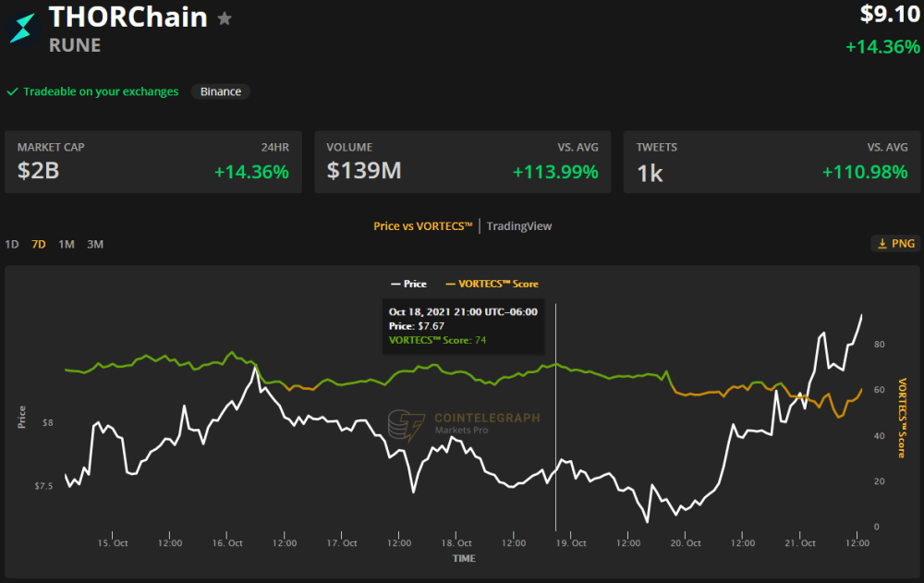Click the chart crosshair line at Oct 18 21:00
Viewport: 924px width, 583px height.
(555, 418)
